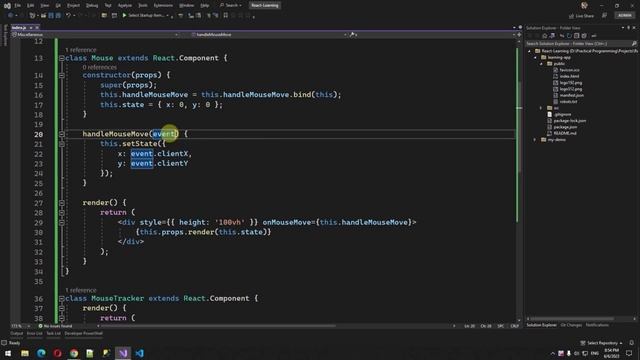
Task: Click Switch Views icon in Solution Explorer
Action: point(552,36)
